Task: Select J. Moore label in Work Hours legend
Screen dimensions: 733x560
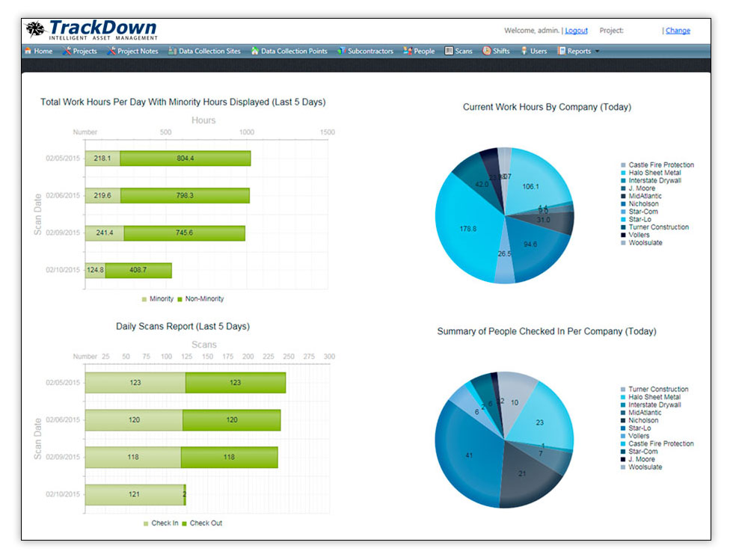Action: pos(642,188)
